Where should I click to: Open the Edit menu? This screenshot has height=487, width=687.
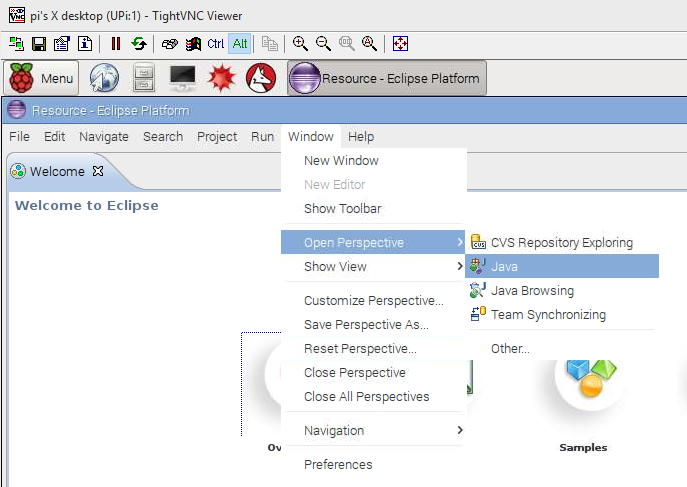coord(55,137)
